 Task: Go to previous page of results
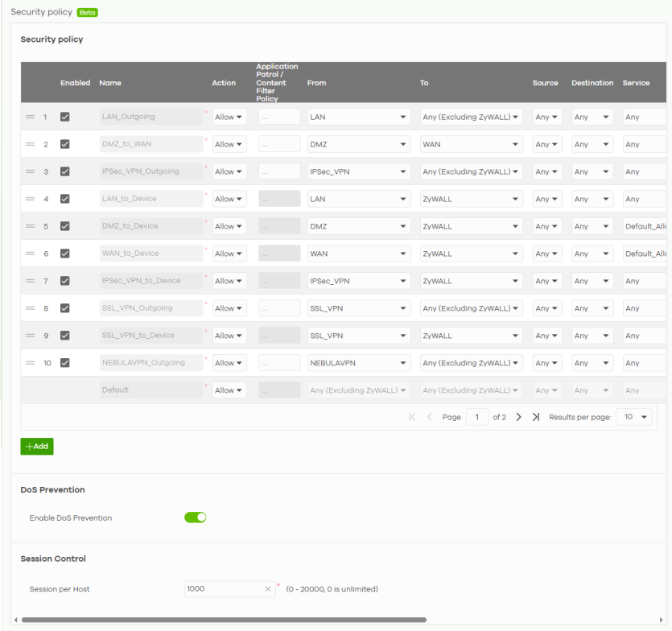(429, 418)
